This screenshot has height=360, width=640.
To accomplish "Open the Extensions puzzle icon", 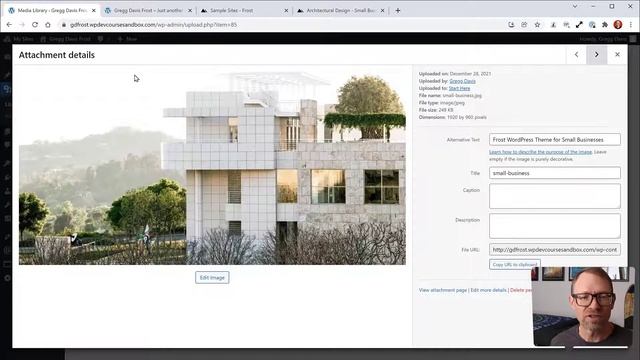I will point(605,25).
